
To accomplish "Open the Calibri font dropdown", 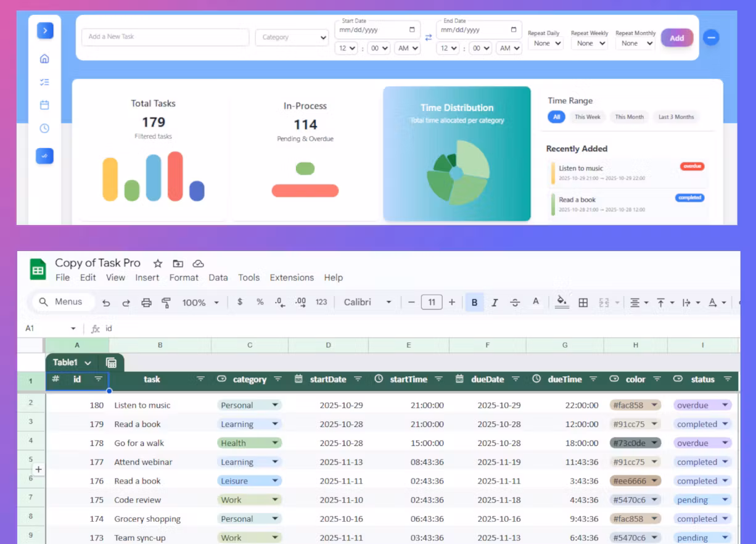I will 368,302.
